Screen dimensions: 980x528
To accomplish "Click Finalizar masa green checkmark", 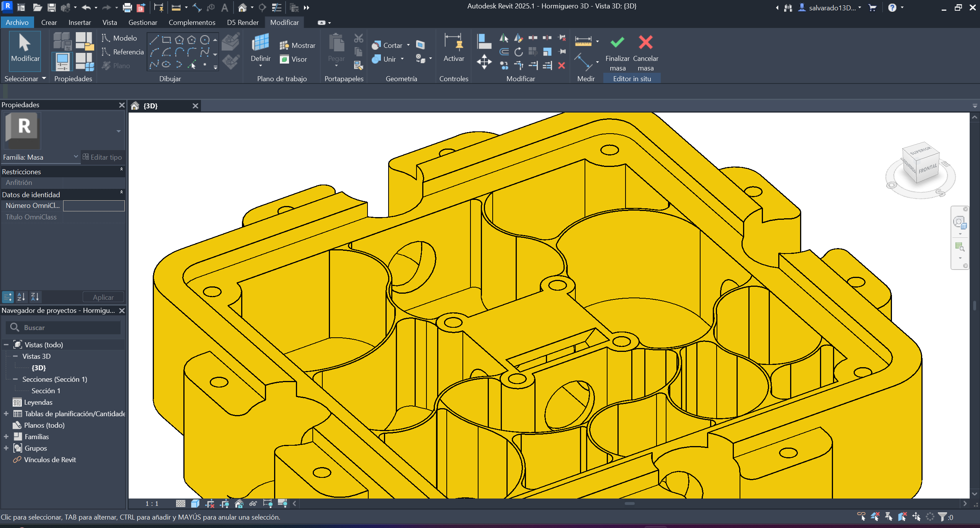I will [617, 43].
